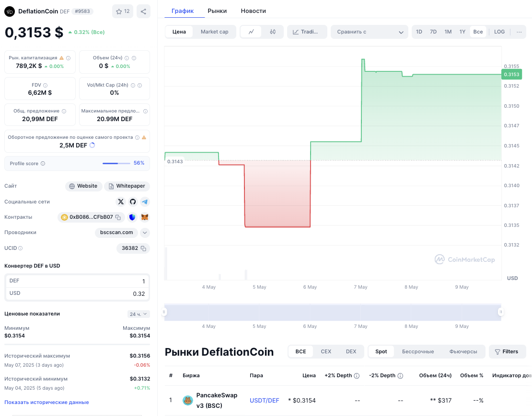Show info about max supply
This screenshot has width=532, height=416.
(145, 111)
